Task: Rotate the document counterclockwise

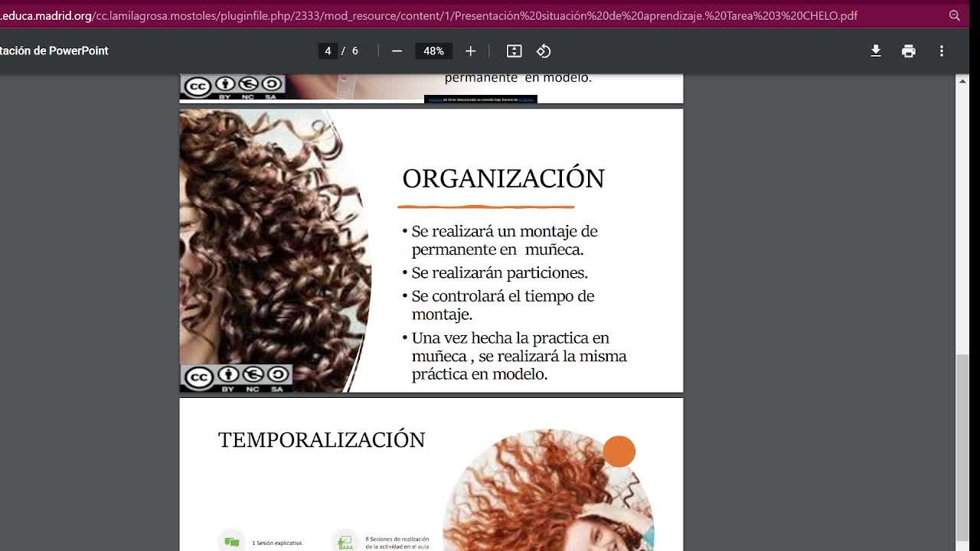Action: pos(544,51)
